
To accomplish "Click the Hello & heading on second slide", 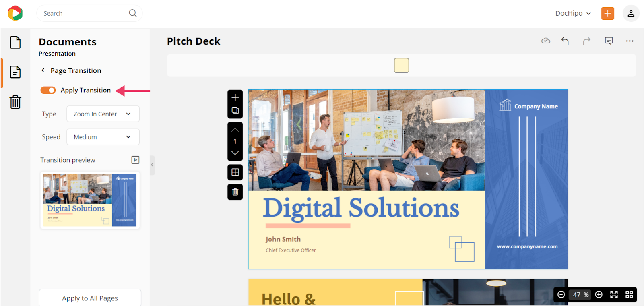I will coord(289,299).
